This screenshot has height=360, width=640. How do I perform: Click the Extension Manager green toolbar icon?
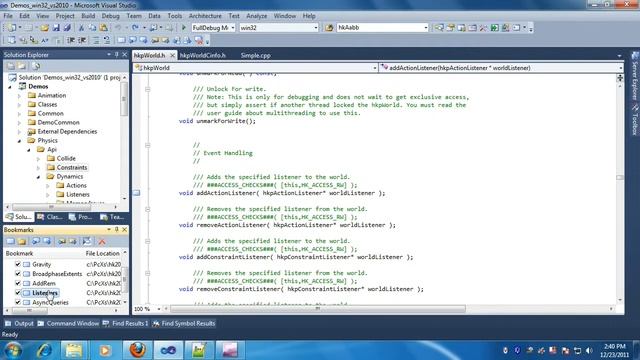(x=494, y=28)
